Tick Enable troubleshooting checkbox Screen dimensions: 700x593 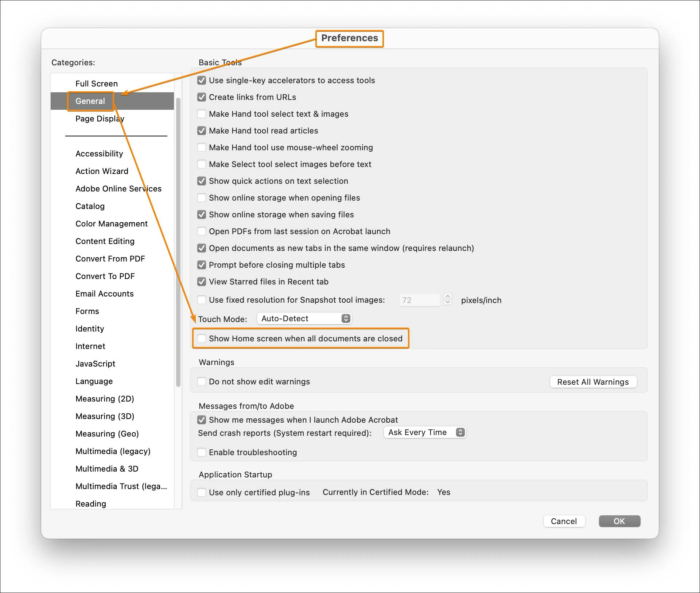click(x=202, y=452)
